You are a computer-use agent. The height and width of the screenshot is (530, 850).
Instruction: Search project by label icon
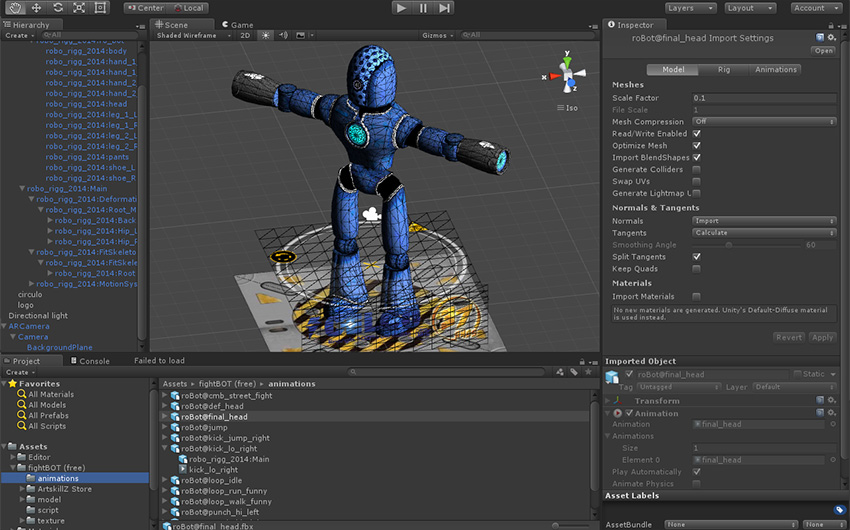(574, 372)
